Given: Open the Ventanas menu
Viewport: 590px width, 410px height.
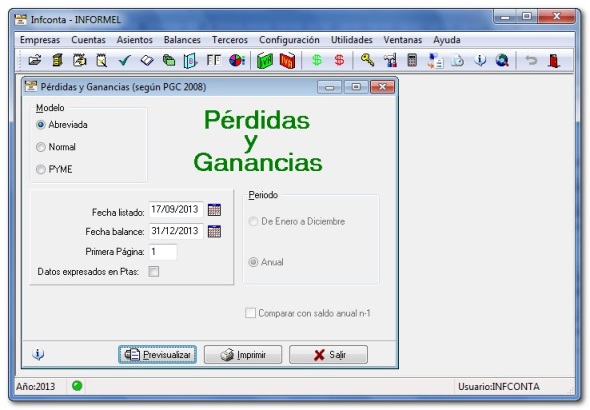Looking at the screenshot, I should click(403, 40).
